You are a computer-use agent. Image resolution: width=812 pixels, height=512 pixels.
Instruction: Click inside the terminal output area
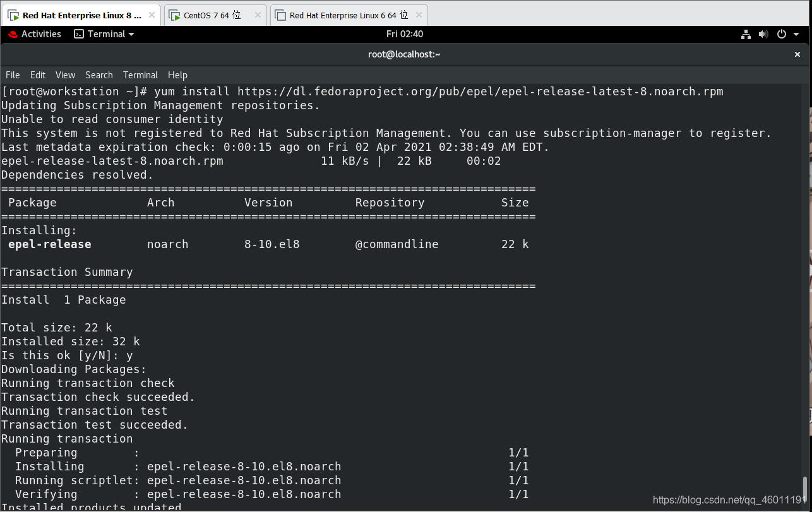379,284
